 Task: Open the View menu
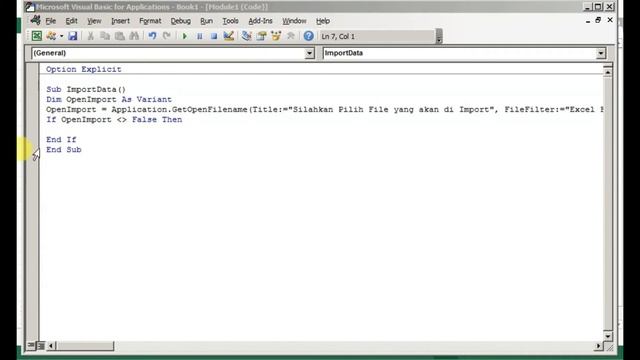[94, 21]
